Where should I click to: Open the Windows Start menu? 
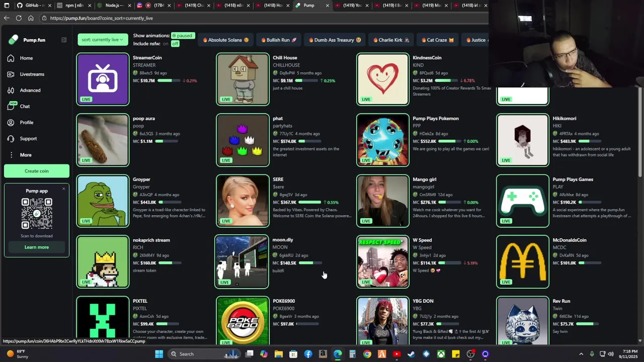tap(159, 354)
